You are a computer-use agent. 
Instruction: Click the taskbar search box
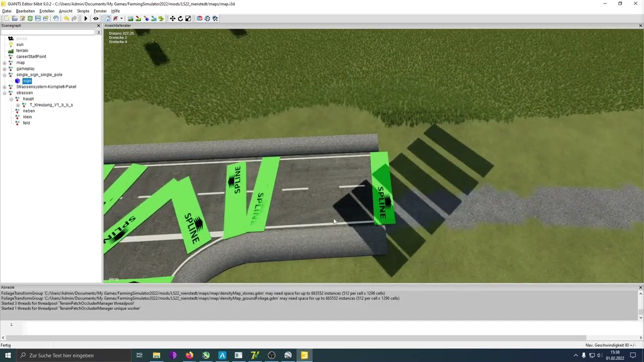(74, 355)
